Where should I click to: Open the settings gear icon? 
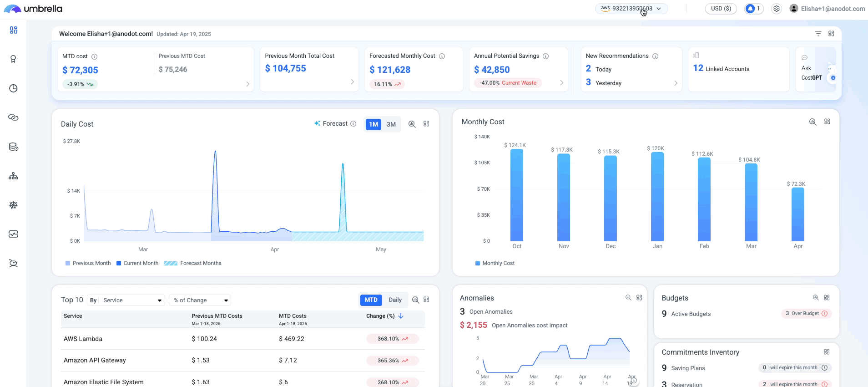(x=777, y=9)
